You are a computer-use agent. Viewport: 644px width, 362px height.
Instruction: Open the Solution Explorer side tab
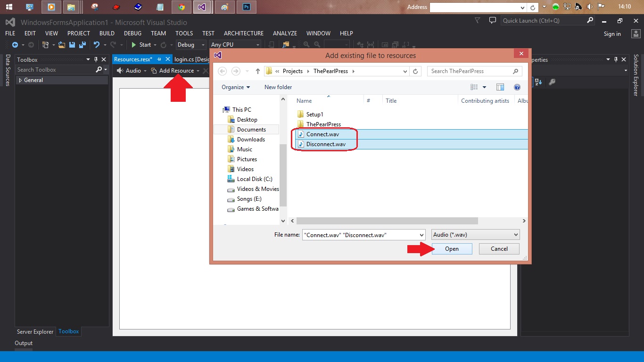click(x=636, y=75)
